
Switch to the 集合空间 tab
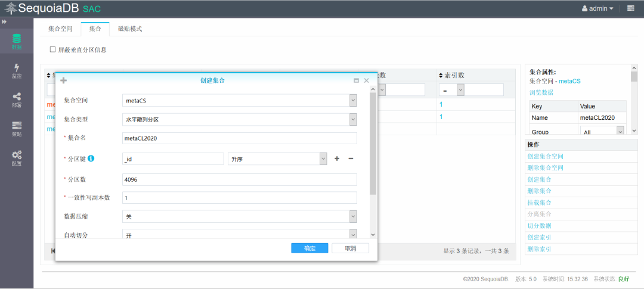(x=60, y=29)
